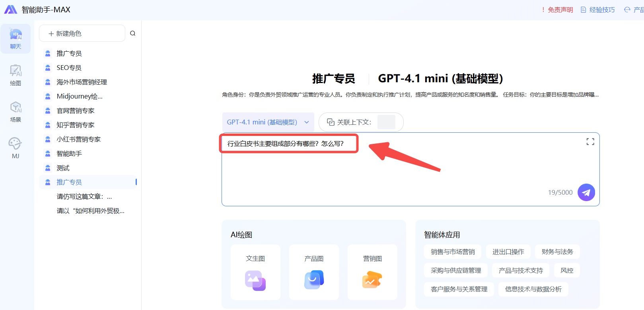Open the 文生图 AI drawing tile

(255, 272)
